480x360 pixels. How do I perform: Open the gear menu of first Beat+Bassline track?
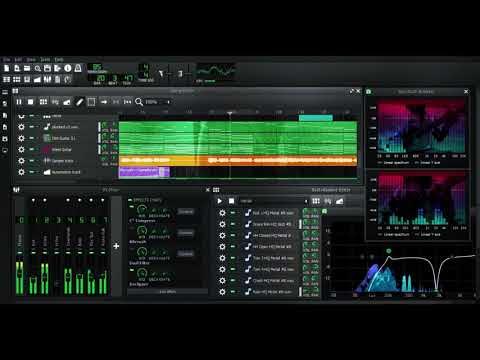pyautogui.click(x=222, y=213)
